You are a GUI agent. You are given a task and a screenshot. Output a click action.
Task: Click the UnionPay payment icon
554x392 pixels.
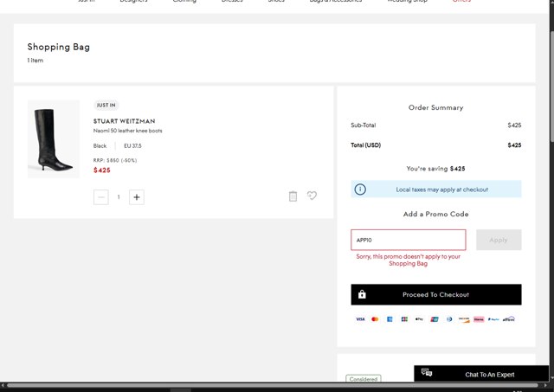click(435, 319)
